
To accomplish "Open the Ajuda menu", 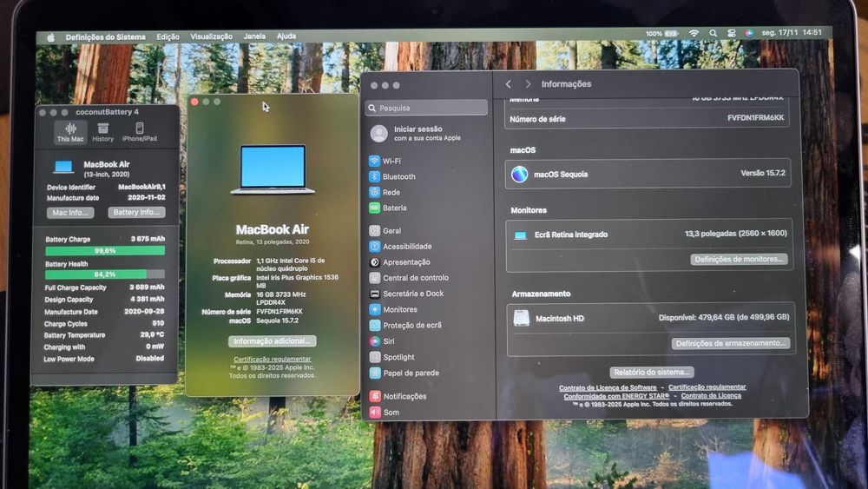I will pos(286,36).
